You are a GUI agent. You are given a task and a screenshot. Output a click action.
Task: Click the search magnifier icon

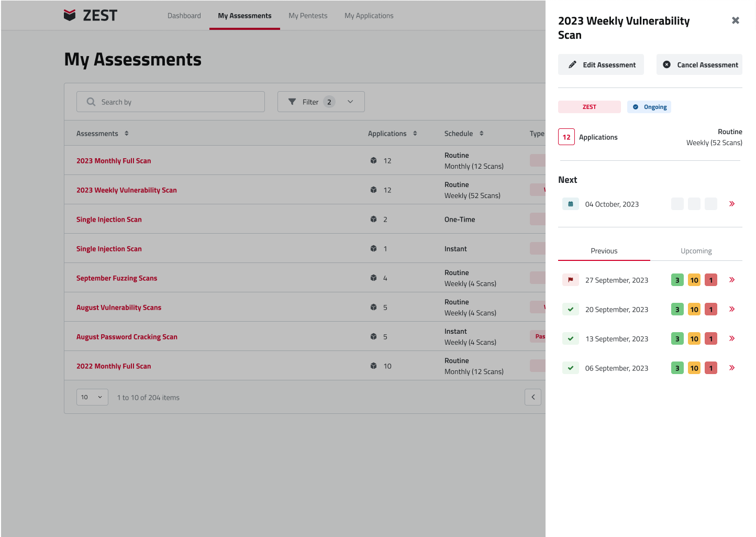pos(91,101)
